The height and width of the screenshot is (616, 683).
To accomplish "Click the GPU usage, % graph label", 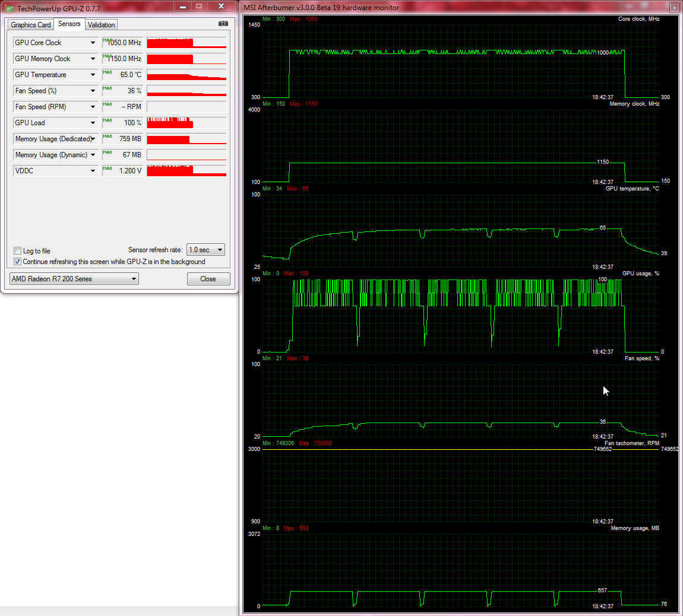I will click(640, 274).
